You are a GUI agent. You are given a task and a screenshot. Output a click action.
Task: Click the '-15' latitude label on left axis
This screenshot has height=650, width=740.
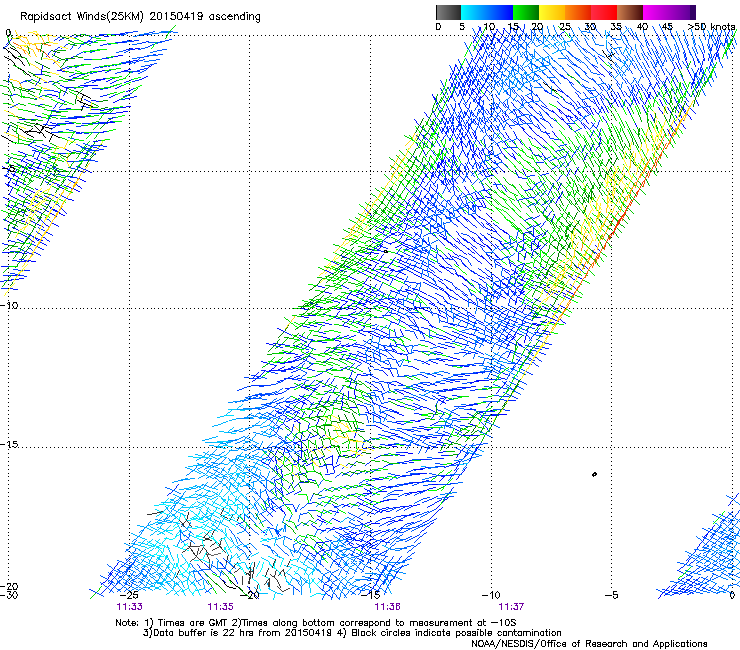9,444
